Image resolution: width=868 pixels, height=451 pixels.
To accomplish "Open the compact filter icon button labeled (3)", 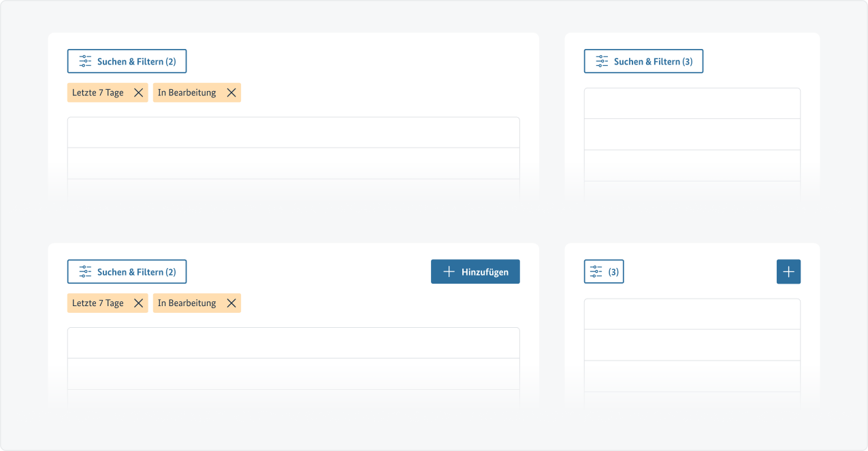I will 604,272.
